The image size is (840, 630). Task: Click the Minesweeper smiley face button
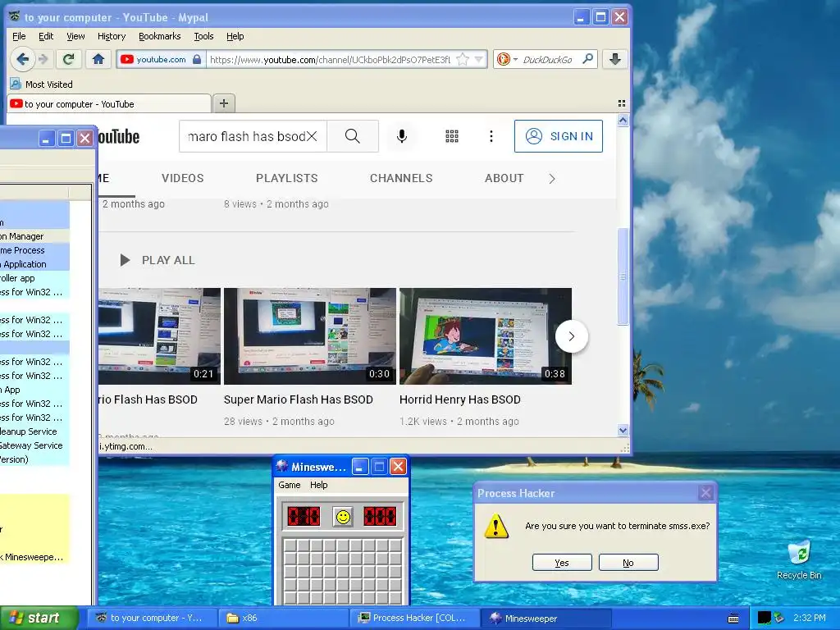tap(343, 517)
